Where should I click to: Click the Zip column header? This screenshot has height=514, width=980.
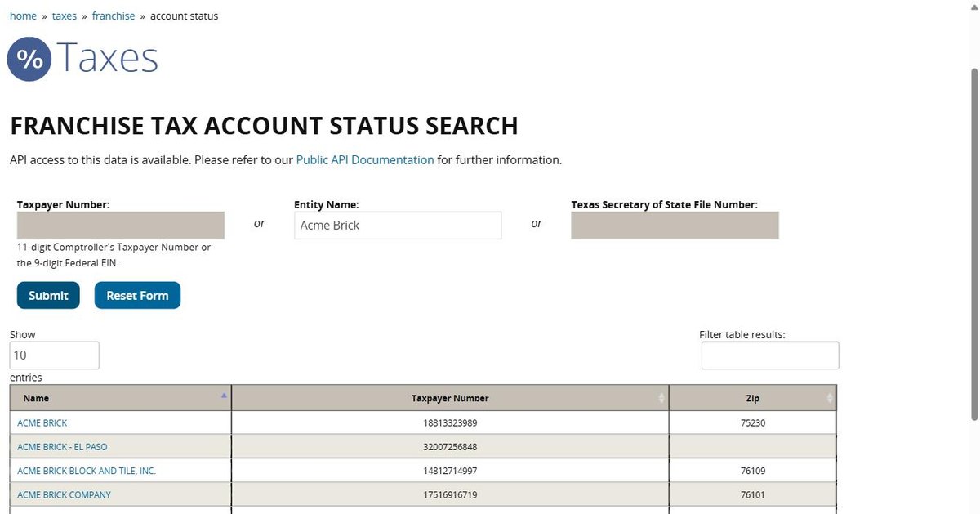click(x=753, y=398)
